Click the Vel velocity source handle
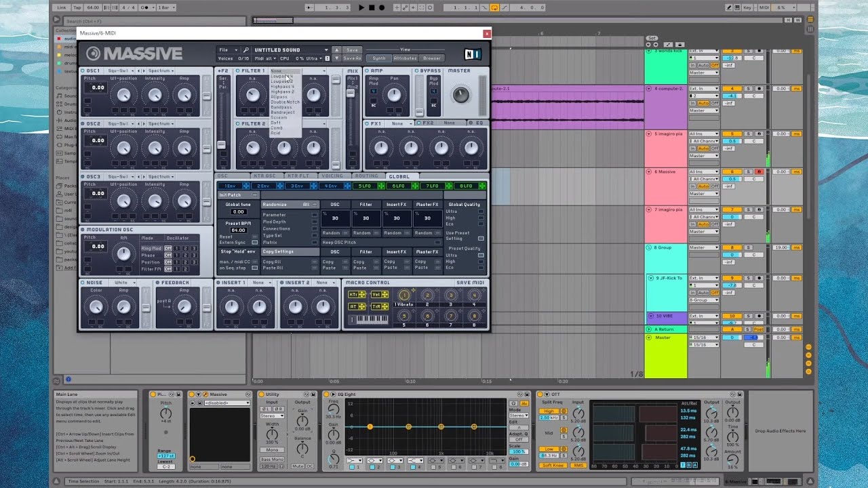The image size is (868, 488). 384,295
